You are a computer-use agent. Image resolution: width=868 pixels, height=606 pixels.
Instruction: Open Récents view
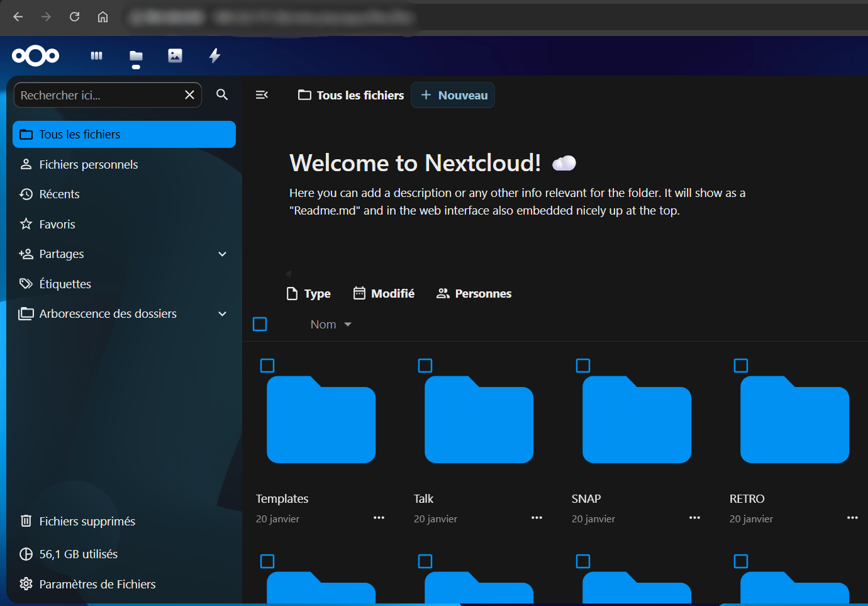[x=124, y=194]
